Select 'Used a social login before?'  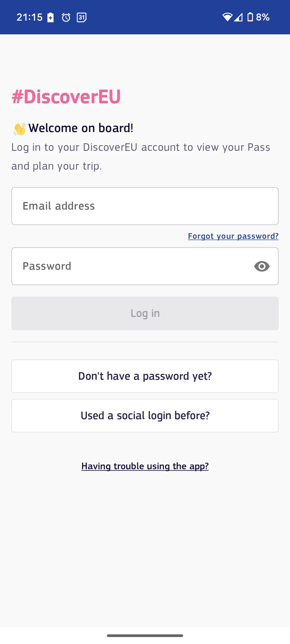145,416
